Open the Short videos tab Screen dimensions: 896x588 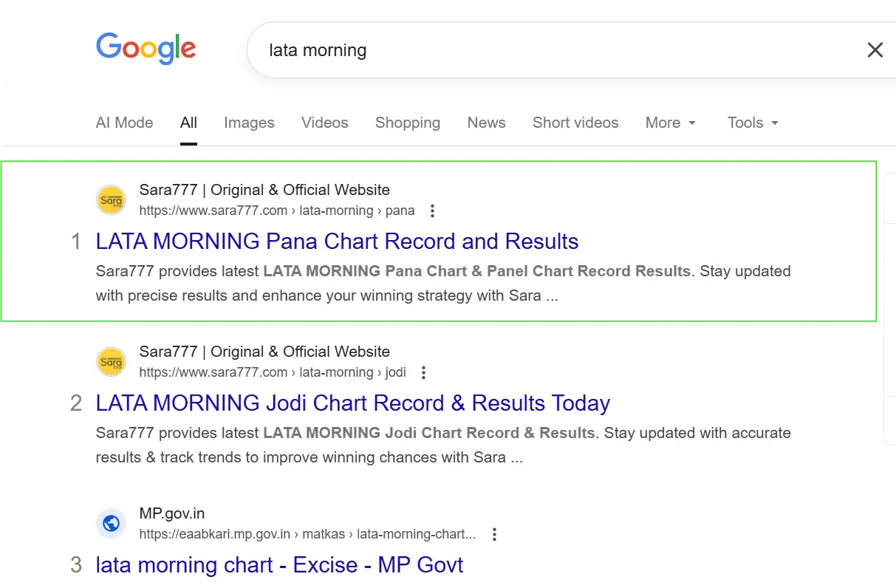click(x=575, y=123)
